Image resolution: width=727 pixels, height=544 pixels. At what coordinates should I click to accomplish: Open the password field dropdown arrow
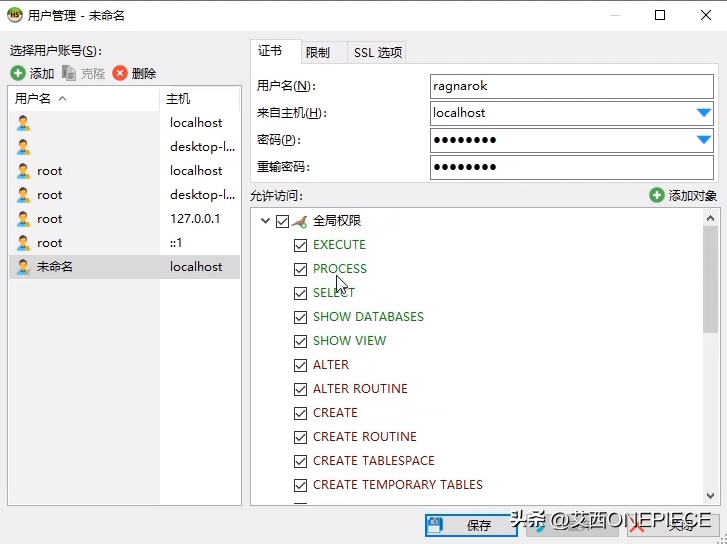point(703,140)
